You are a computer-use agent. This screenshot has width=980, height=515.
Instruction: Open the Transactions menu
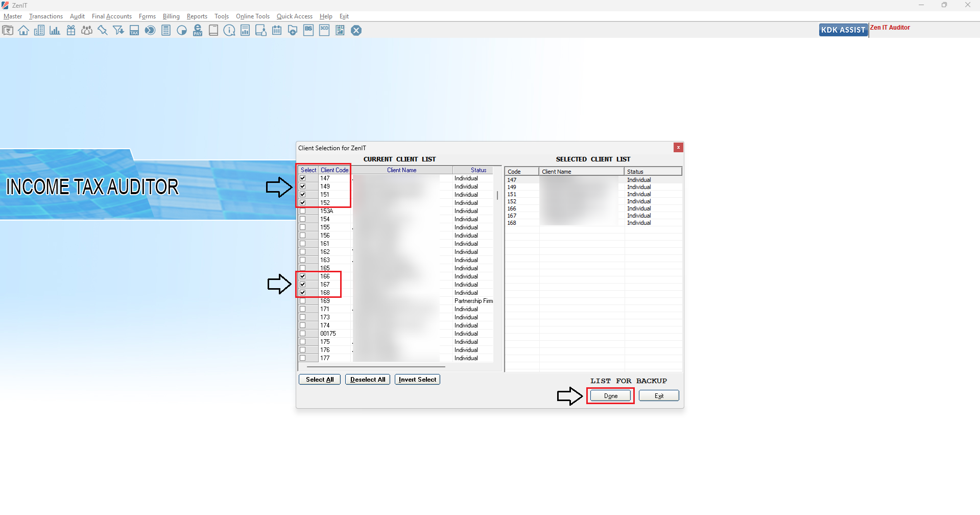46,16
